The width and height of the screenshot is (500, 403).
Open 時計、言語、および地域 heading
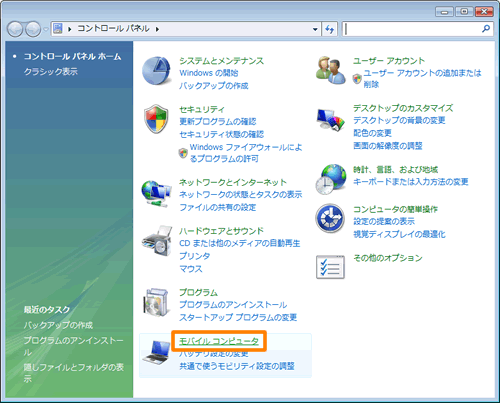tap(395, 170)
